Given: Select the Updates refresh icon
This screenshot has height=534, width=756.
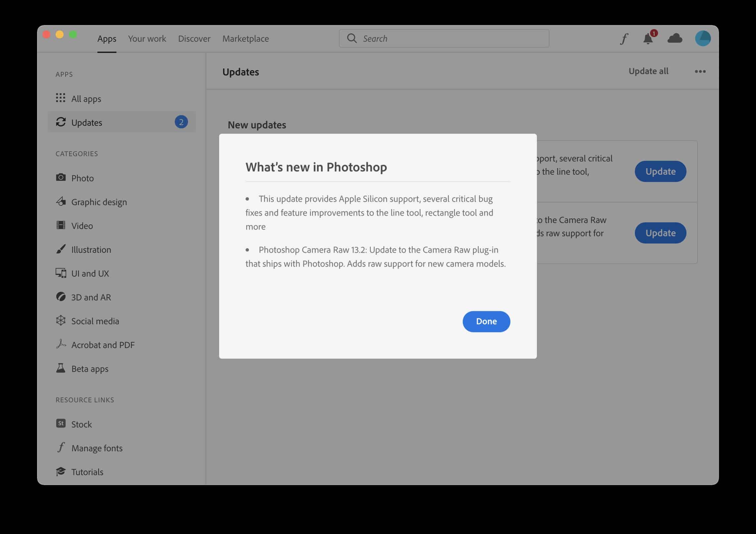Looking at the screenshot, I should (61, 122).
